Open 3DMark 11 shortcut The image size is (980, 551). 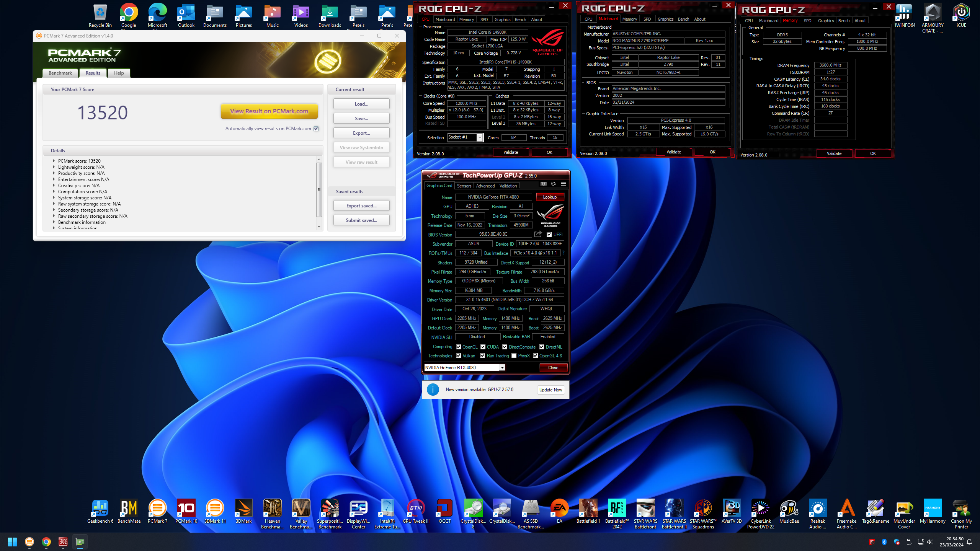[215, 512]
